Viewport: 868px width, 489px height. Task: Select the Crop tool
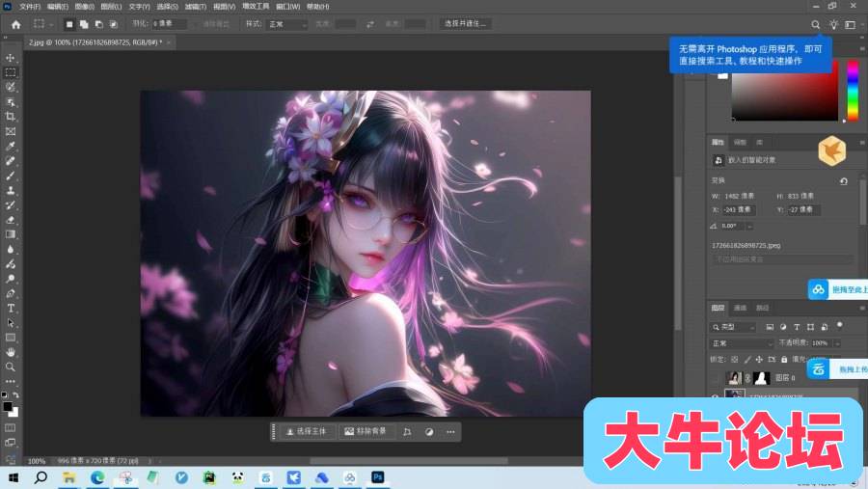pos(10,117)
